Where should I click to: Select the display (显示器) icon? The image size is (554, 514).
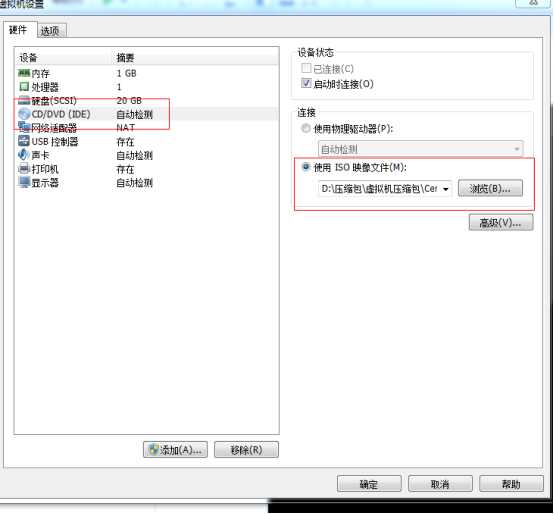click(x=24, y=182)
